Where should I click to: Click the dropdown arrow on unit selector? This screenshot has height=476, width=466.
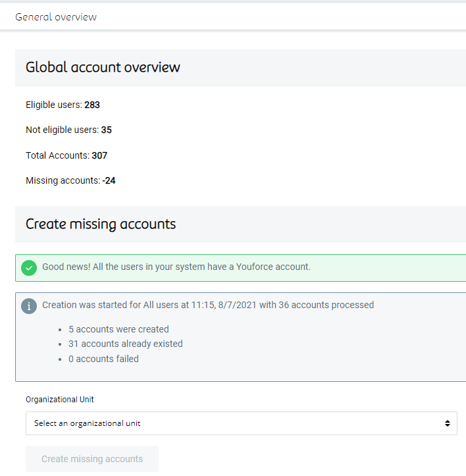tap(448, 423)
